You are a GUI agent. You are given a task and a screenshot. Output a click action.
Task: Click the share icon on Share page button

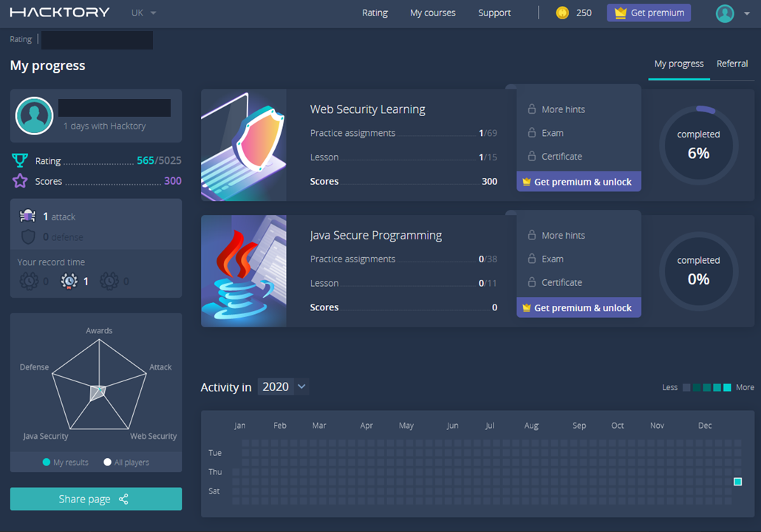124,499
